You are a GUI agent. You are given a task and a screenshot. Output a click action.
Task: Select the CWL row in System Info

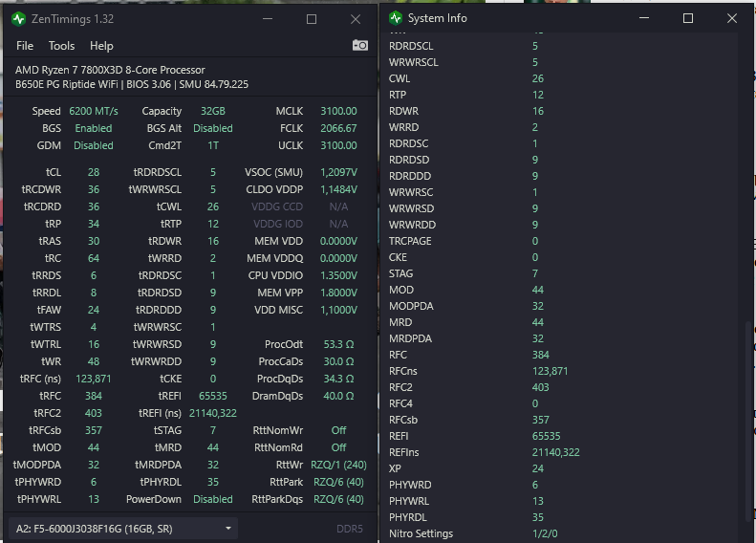tap(562, 78)
